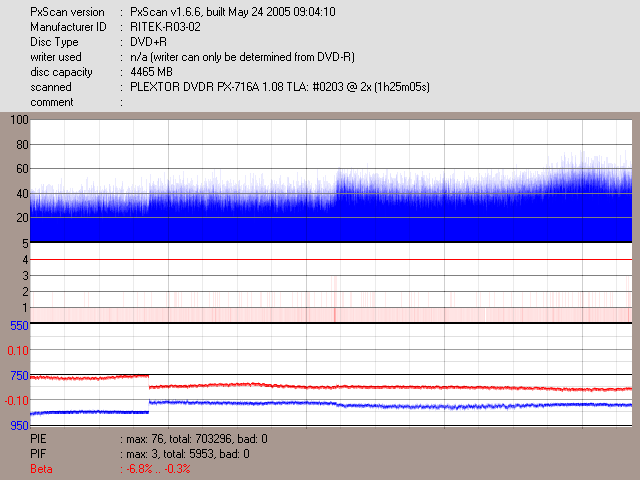
Task: Select the Beta range '-6.8% .. -0.3%'
Action: pyautogui.click(x=158, y=469)
